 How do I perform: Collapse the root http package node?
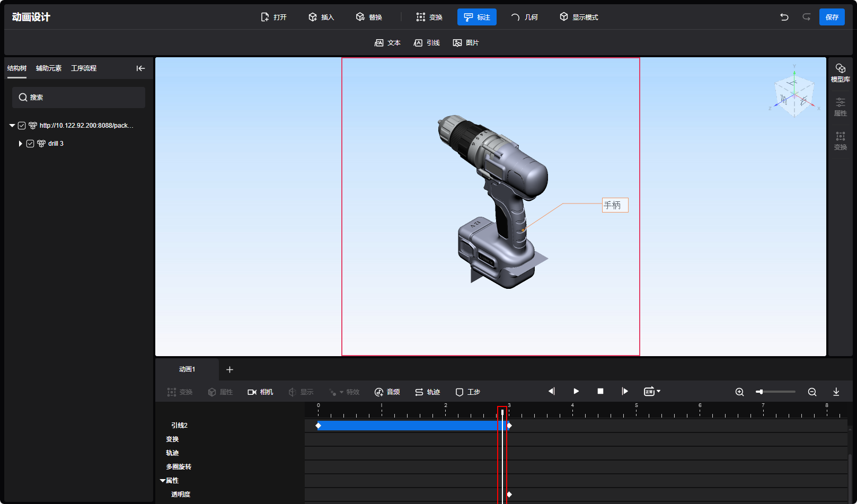[x=12, y=126]
